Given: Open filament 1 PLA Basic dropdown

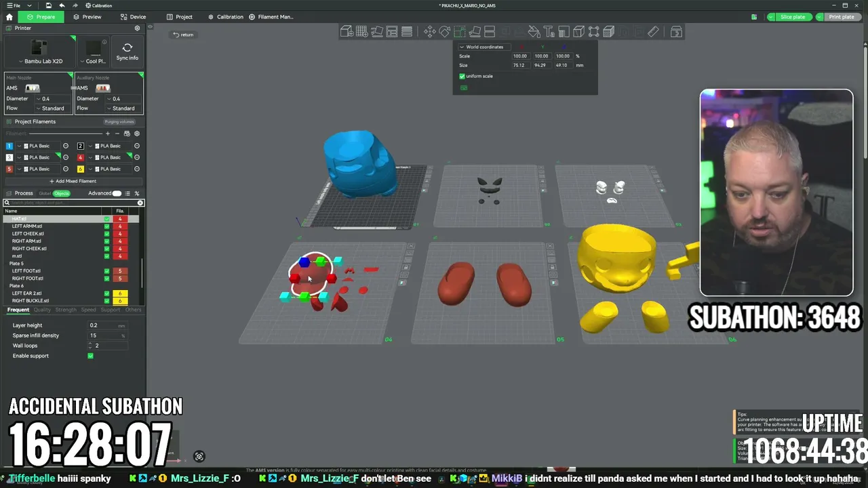Looking at the screenshot, I should point(39,146).
